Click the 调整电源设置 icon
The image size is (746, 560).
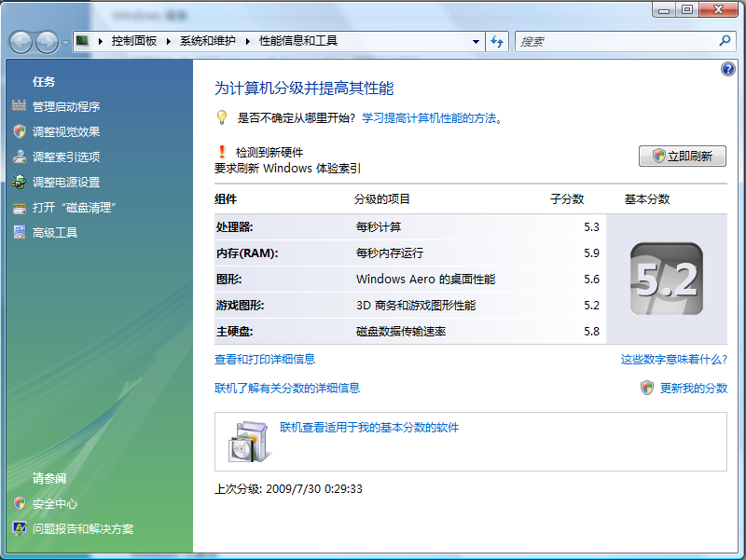19,182
